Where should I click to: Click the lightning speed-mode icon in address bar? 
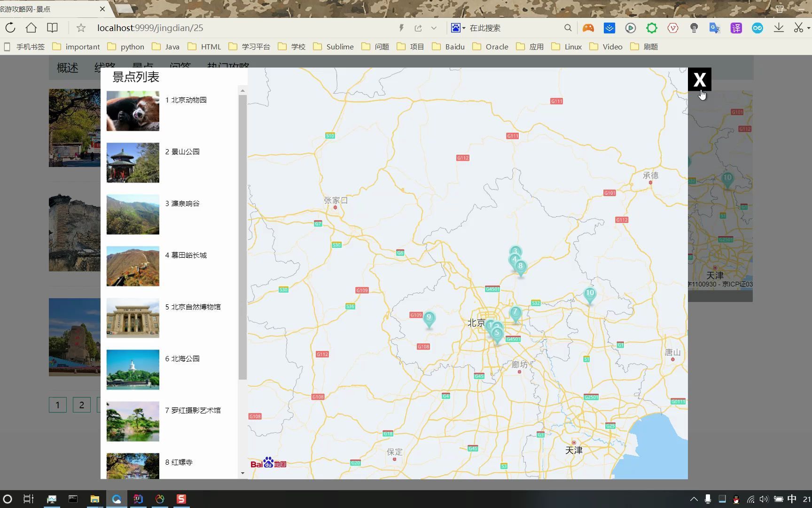[401, 28]
